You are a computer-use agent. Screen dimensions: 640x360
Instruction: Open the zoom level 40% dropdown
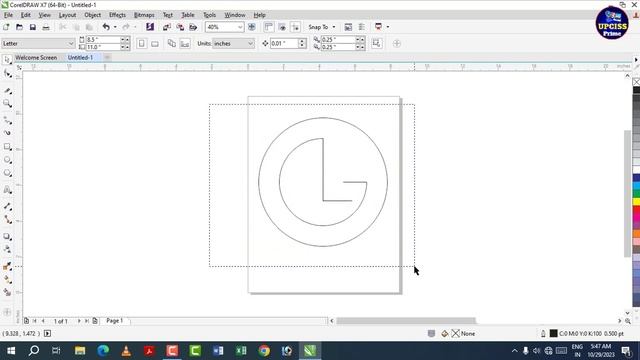(x=240, y=27)
